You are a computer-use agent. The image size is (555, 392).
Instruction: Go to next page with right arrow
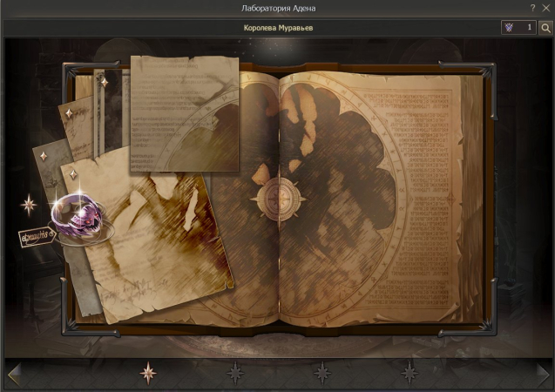coord(543,375)
